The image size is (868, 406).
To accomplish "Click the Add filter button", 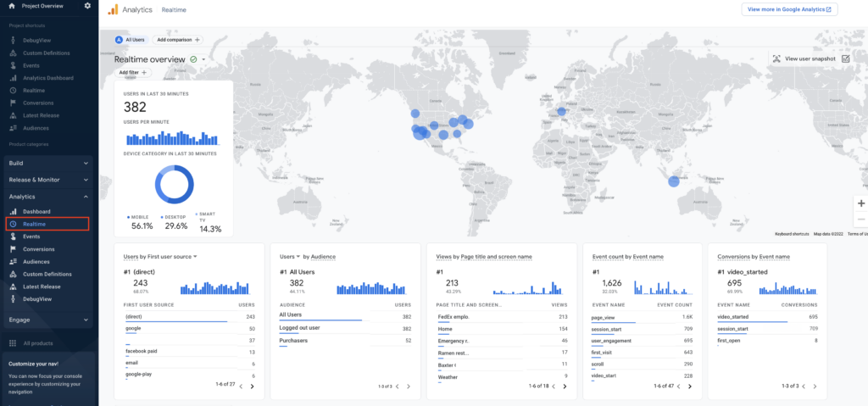I will [132, 73].
